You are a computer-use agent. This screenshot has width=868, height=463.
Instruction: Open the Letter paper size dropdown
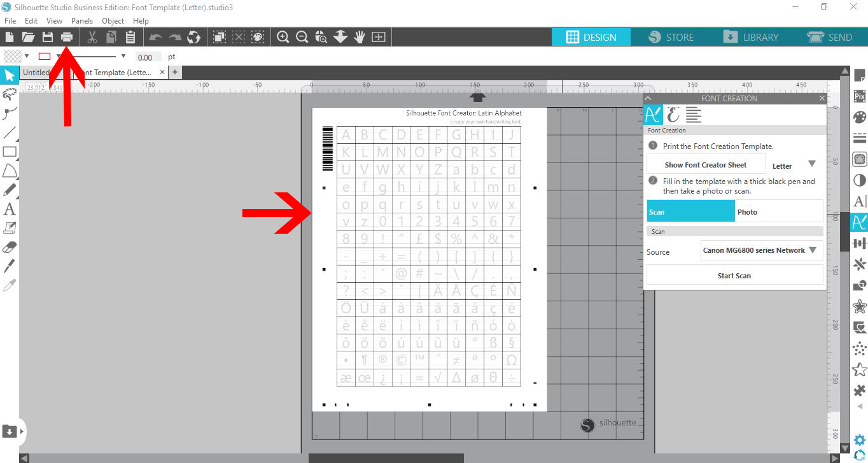click(811, 164)
